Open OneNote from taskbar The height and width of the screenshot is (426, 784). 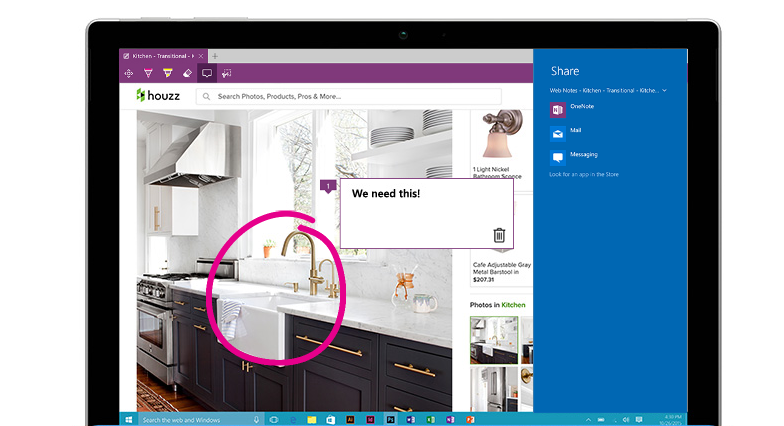450,420
